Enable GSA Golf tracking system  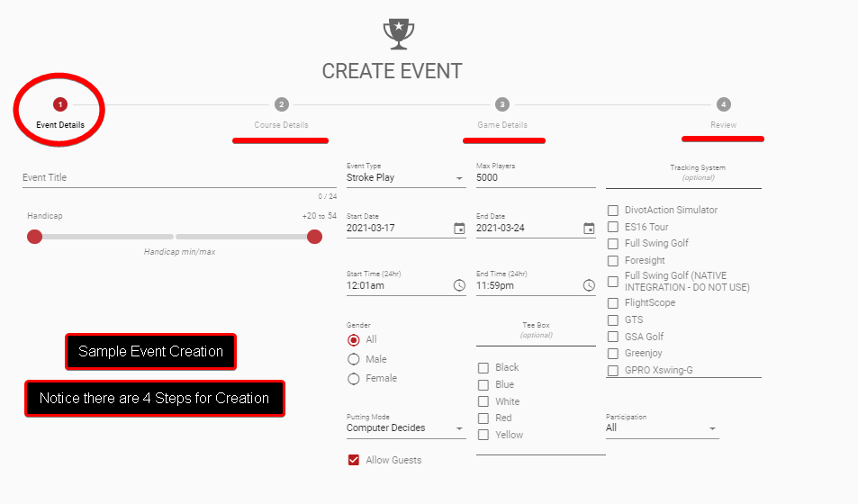point(613,337)
